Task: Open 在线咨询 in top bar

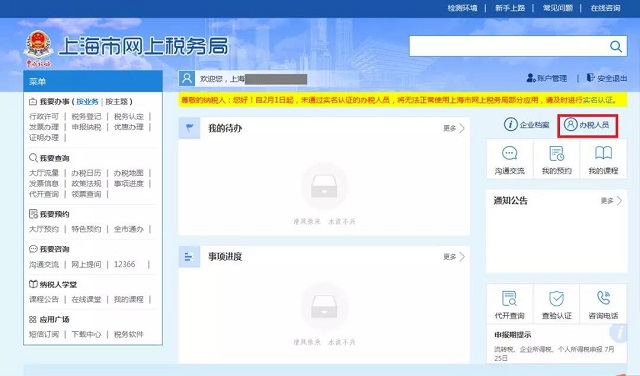Action: (x=605, y=8)
